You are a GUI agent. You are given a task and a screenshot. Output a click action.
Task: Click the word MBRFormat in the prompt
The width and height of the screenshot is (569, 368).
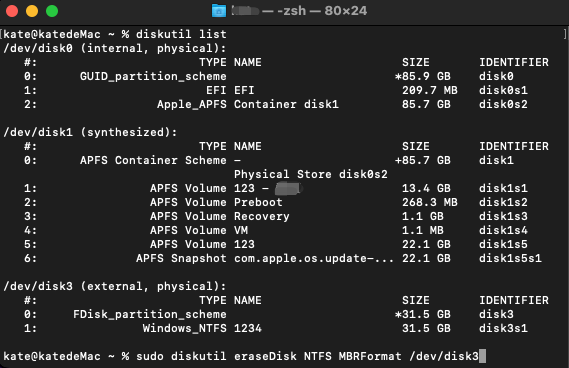point(370,356)
